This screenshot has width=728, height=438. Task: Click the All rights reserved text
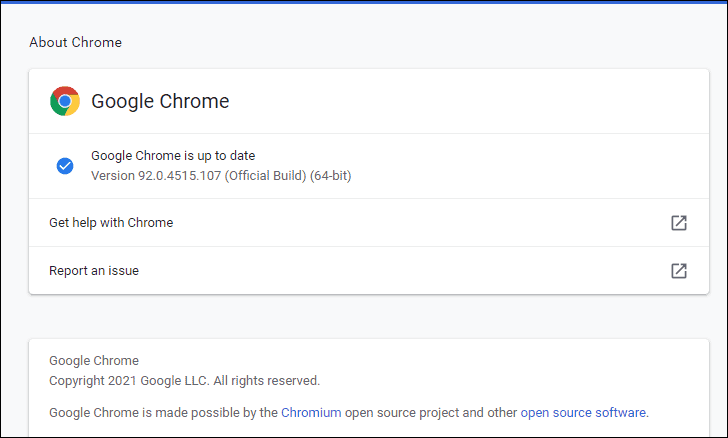[266, 381]
